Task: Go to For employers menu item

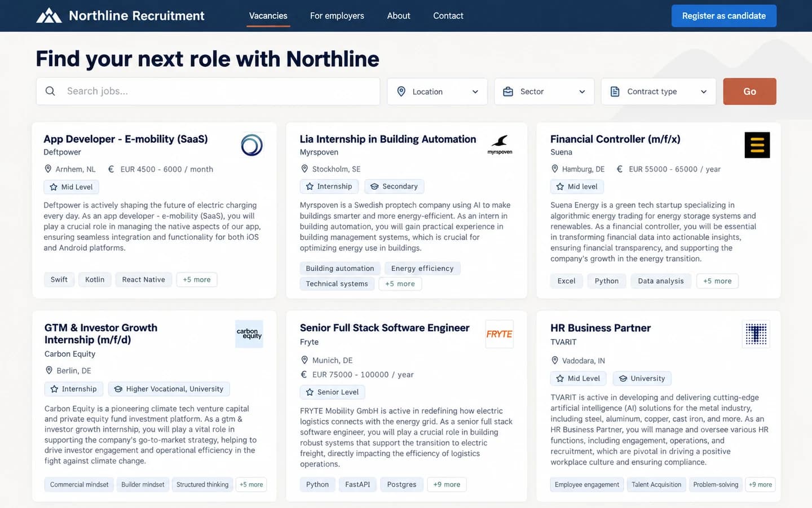Action: click(337, 16)
